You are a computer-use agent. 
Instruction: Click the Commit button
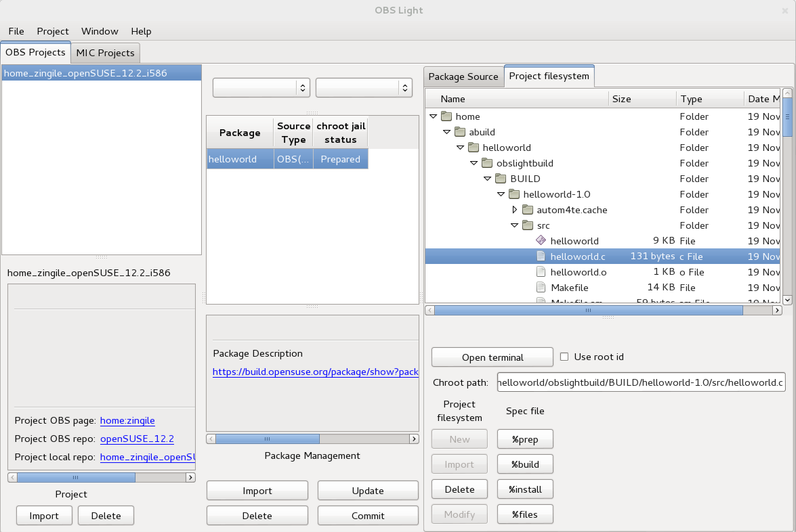coord(368,515)
